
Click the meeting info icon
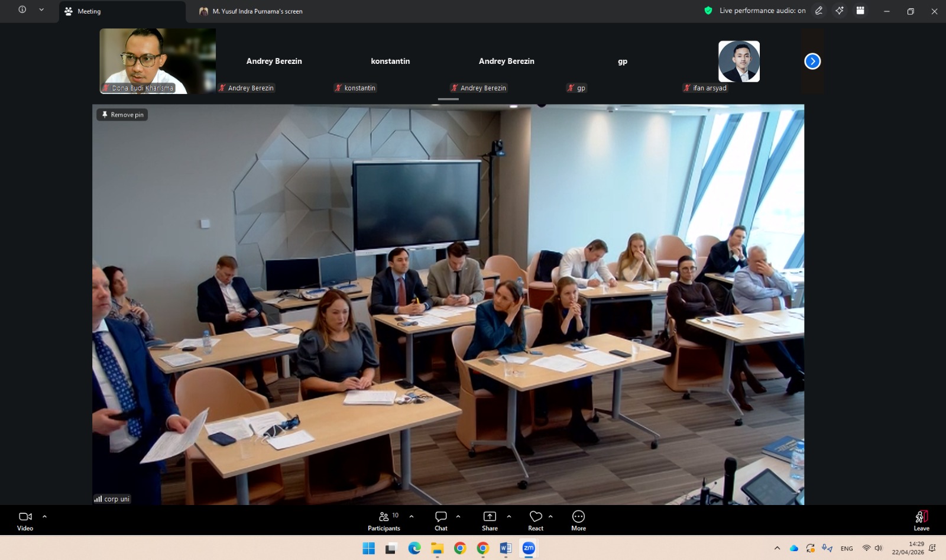[22, 10]
